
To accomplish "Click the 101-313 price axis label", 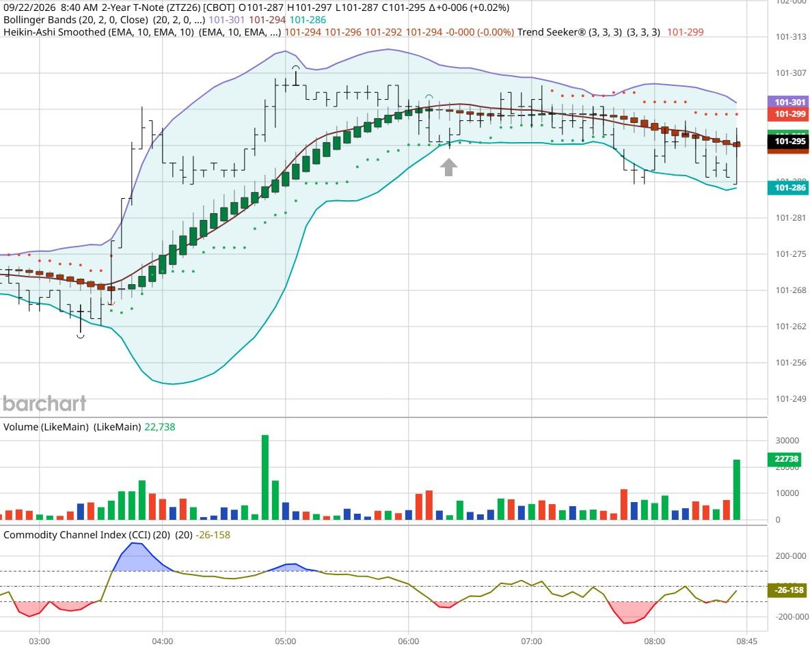I will click(x=791, y=37).
